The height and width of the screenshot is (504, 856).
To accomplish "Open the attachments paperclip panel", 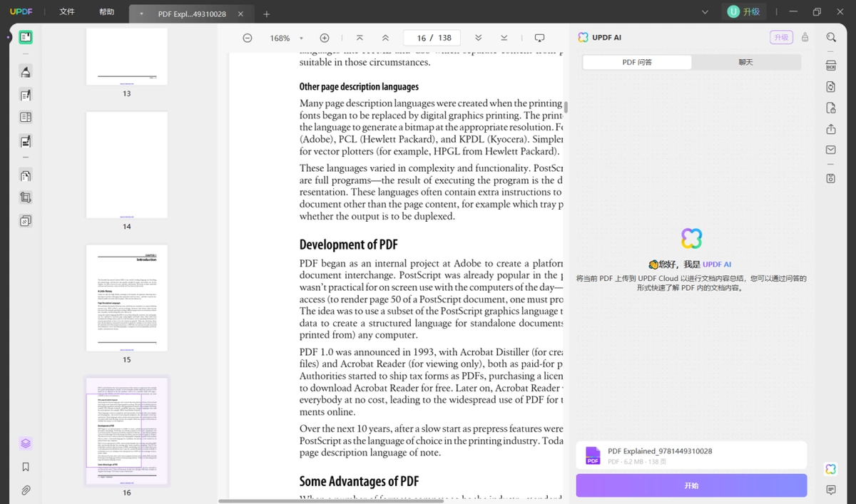I will (26, 490).
